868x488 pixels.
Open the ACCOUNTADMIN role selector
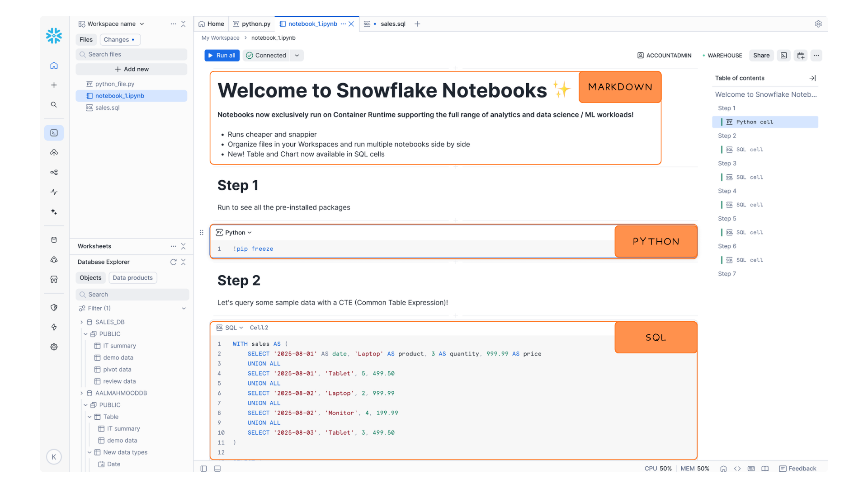tap(664, 56)
